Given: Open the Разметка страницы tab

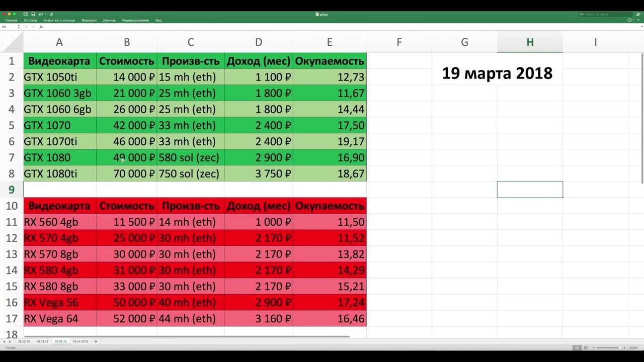Looking at the screenshot, I should coord(59,21).
